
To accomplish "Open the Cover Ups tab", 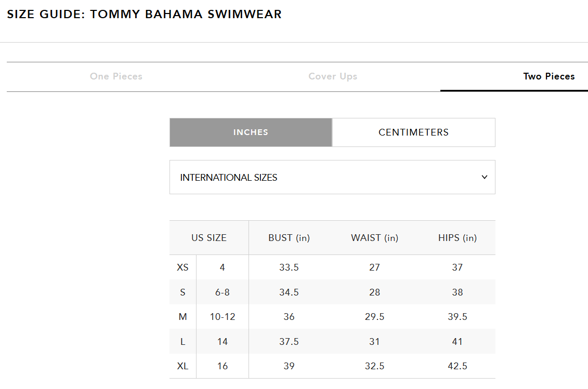I will point(333,76).
